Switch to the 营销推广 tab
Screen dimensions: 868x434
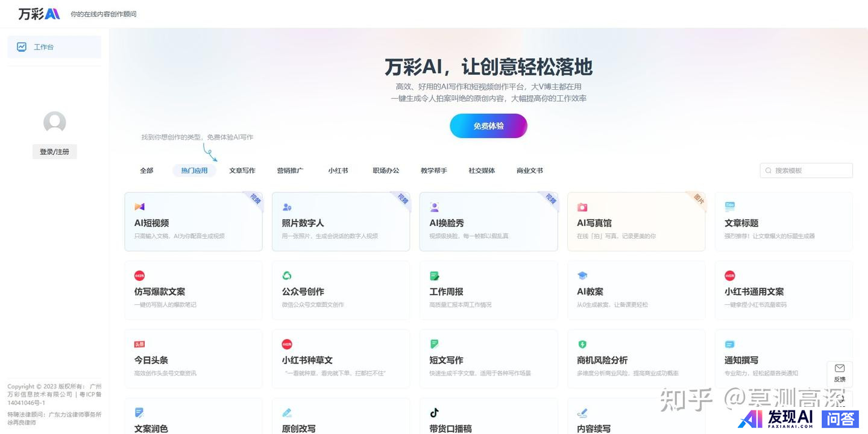pos(290,171)
